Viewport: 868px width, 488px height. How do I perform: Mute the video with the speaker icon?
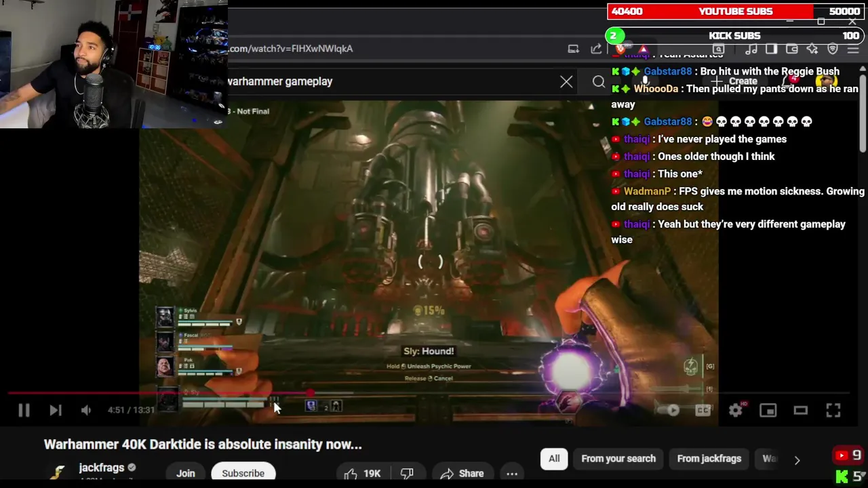click(x=86, y=410)
